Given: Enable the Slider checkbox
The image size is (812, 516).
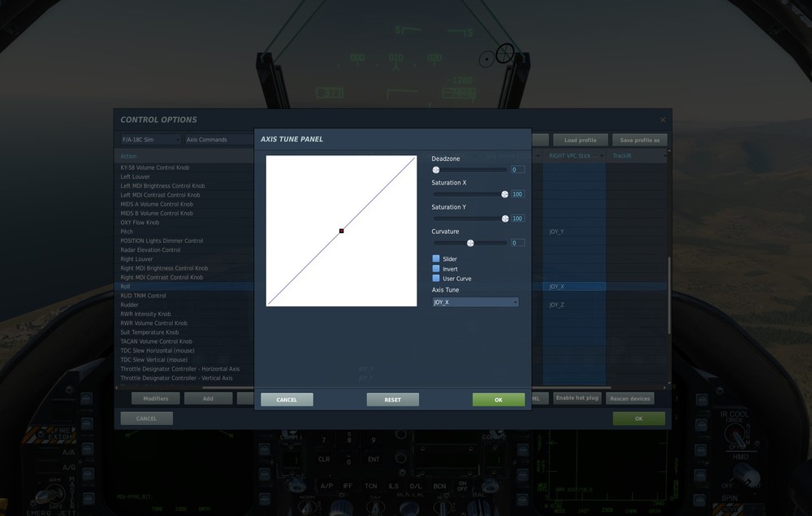Looking at the screenshot, I should pos(436,258).
